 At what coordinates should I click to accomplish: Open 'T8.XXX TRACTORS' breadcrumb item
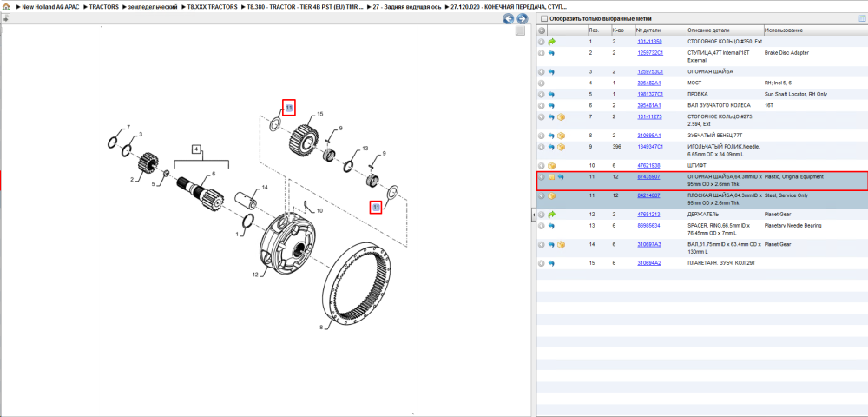pos(213,7)
